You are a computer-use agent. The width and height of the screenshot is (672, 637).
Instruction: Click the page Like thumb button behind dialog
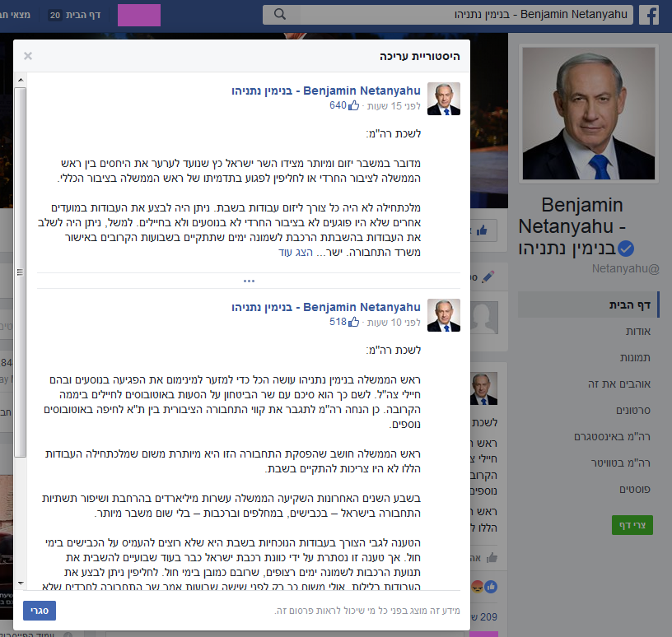coord(484,230)
